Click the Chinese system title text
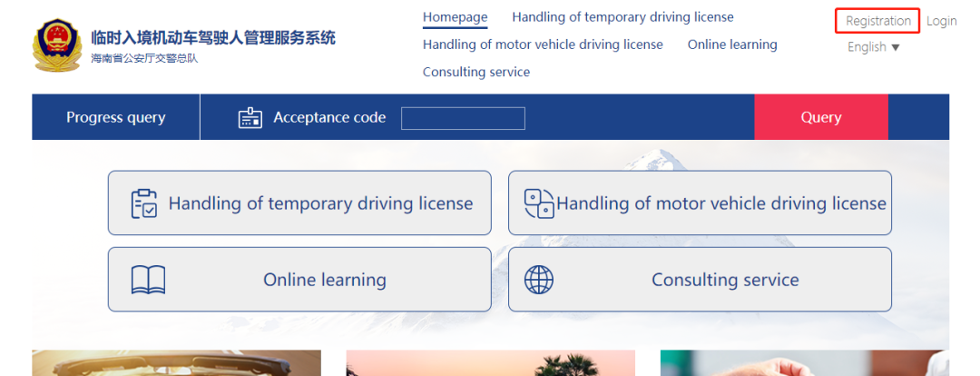 [213, 37]
